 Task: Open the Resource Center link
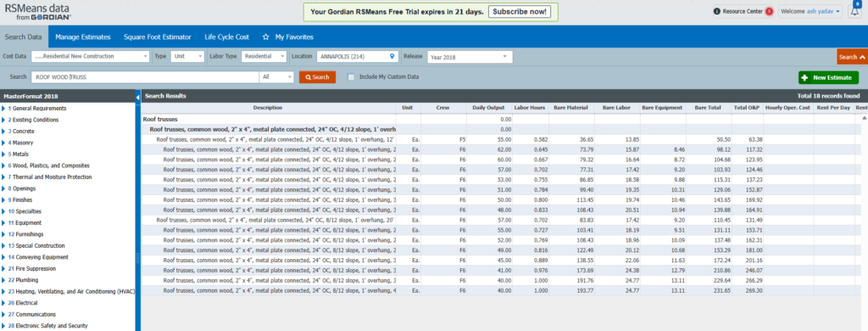(743, 11)
